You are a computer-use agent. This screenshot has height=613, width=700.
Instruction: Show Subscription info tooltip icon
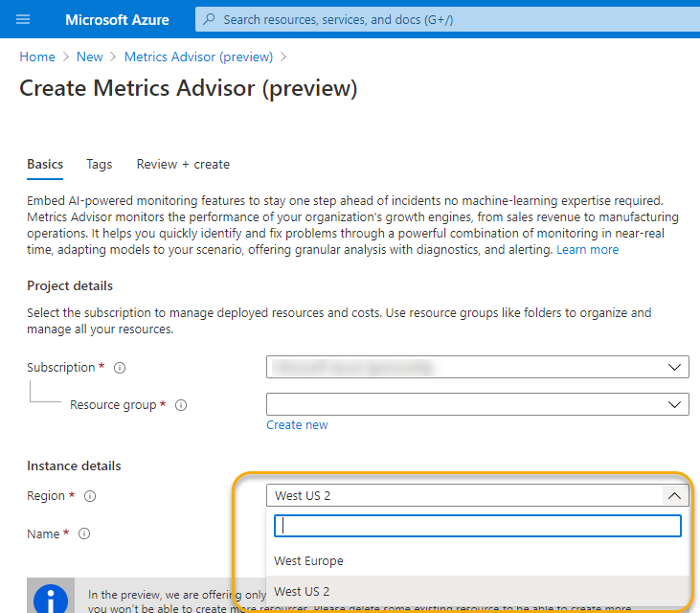120,368
